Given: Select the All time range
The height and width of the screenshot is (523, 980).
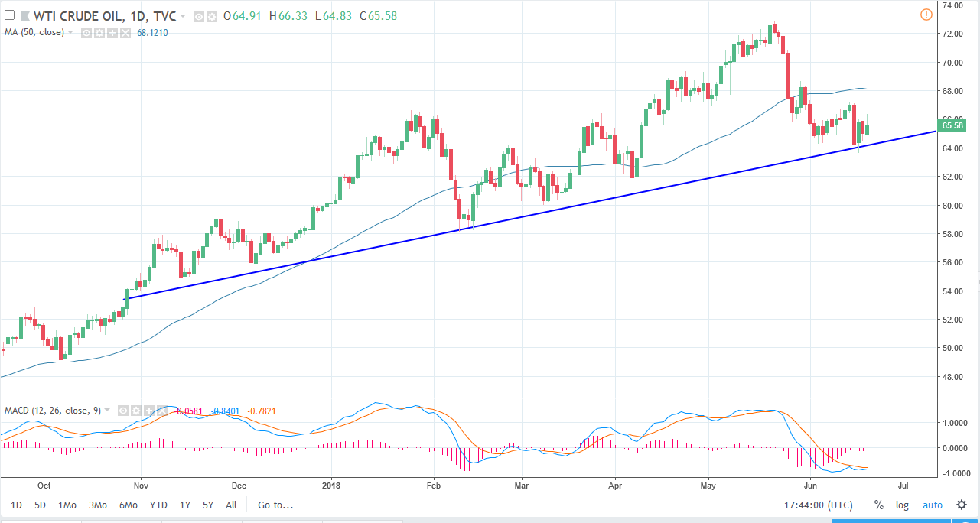Looking at the screenshot, I should pyautogui.click(x=231, y=505).
